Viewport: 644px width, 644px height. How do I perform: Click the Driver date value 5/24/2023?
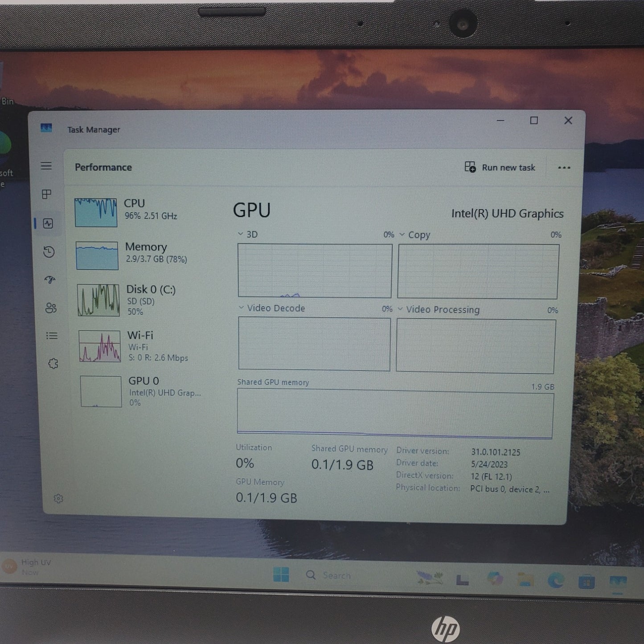pos(489,464)
